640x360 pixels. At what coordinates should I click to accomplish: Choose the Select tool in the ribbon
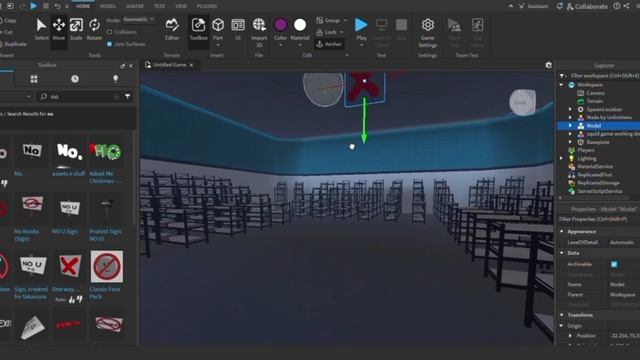pos(41,29)
